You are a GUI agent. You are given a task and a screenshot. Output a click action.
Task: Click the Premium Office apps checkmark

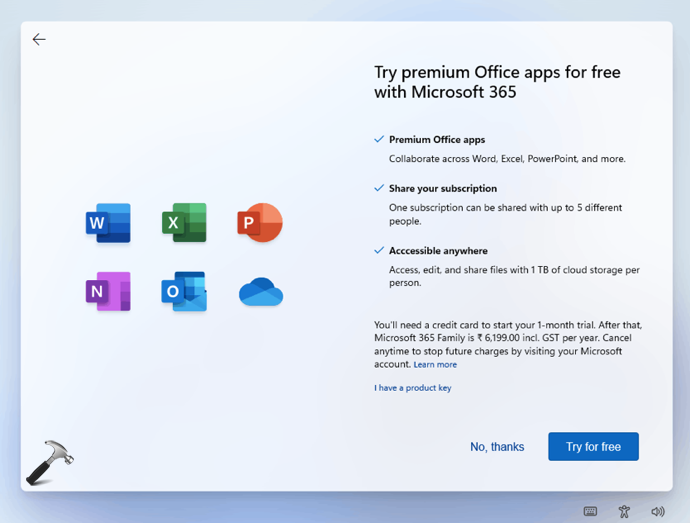coord(379,140)
